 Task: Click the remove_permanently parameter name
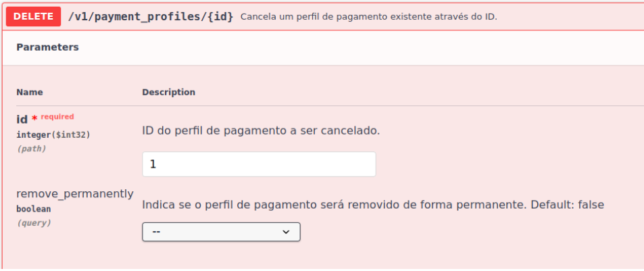coord(74,194)
